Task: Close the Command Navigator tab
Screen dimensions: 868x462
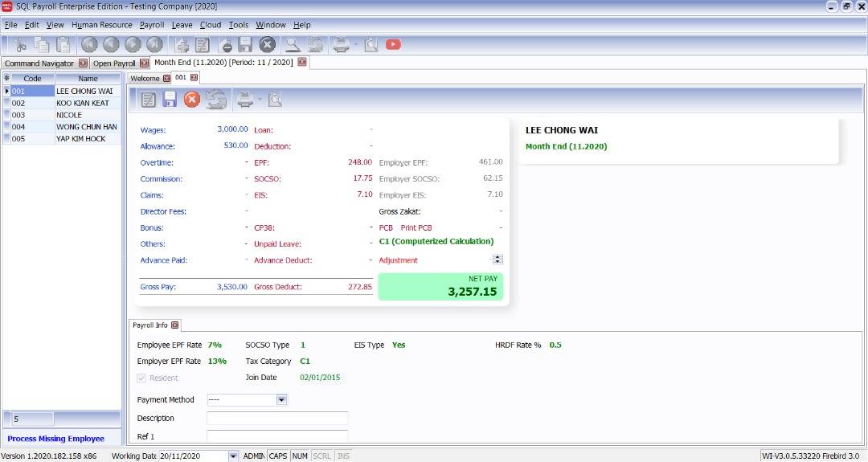Action: [83, 63]
